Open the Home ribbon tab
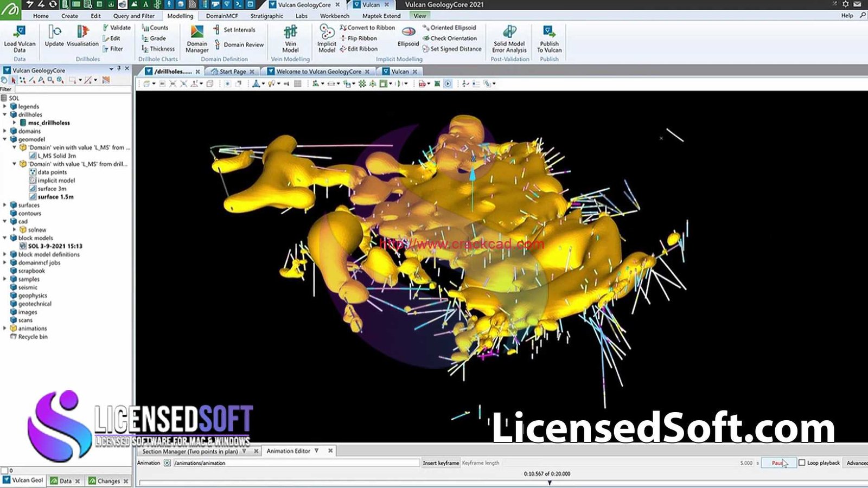 pos(41,16)
